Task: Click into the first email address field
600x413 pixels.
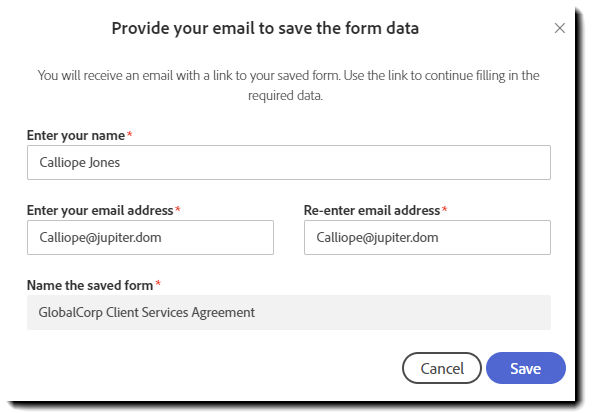Action: tap(150, 237)
